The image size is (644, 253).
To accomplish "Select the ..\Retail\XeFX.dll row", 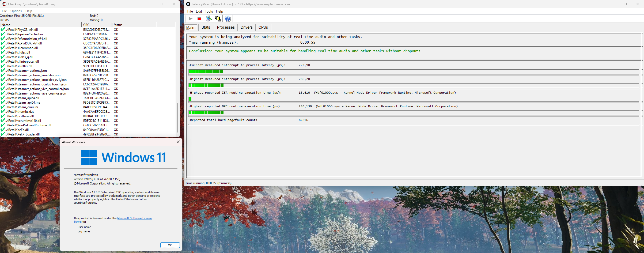I will (x=88, y=130).
